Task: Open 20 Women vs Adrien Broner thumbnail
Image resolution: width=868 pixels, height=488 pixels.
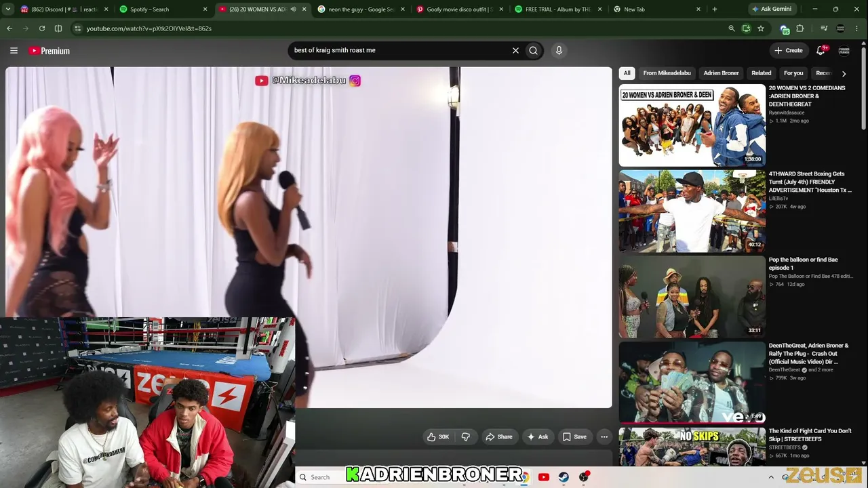Action: [x=692, y=125]
